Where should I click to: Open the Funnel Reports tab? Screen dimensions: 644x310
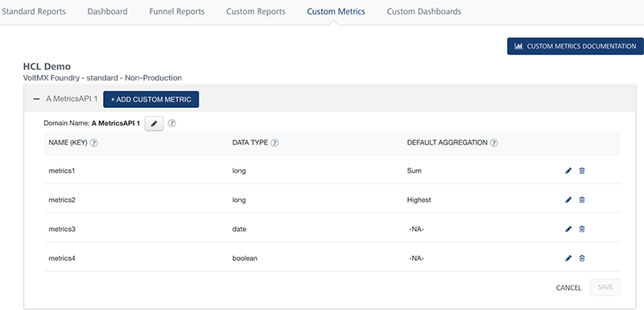click(177, 11)
